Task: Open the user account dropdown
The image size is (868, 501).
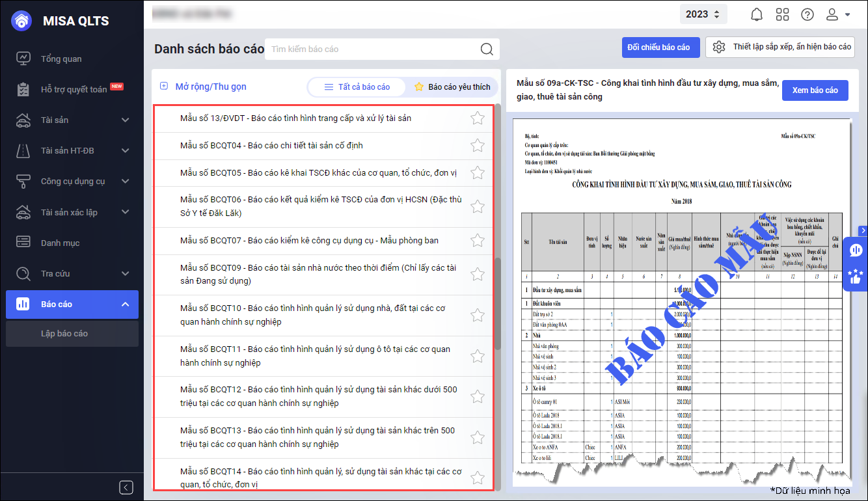Action: 837,14
